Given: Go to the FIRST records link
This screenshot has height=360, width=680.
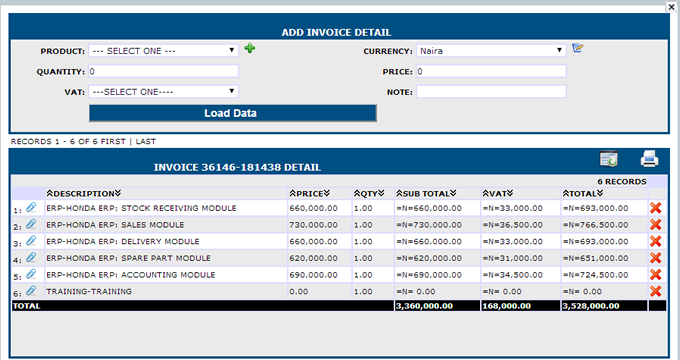Looking at the screenshot, I should tap(113, 141).
